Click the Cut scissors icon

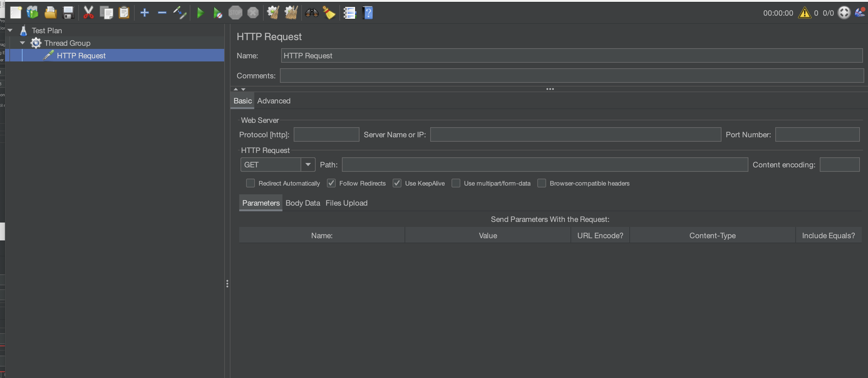click(x=88, y=13)
